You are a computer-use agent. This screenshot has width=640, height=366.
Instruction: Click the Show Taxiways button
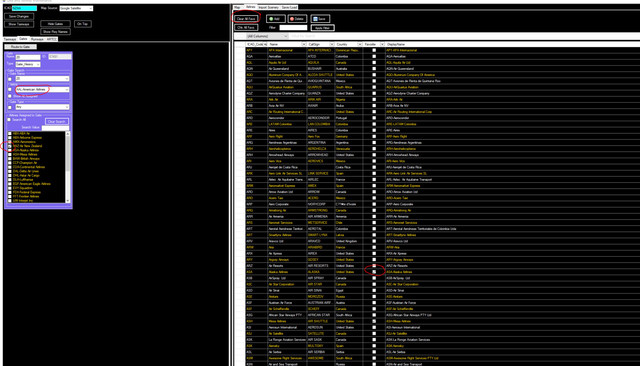[19, 24]
